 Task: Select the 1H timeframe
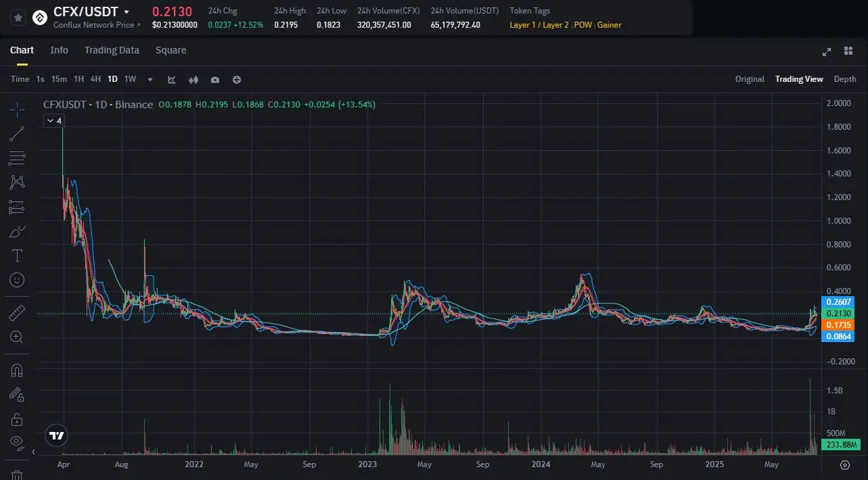79,79
